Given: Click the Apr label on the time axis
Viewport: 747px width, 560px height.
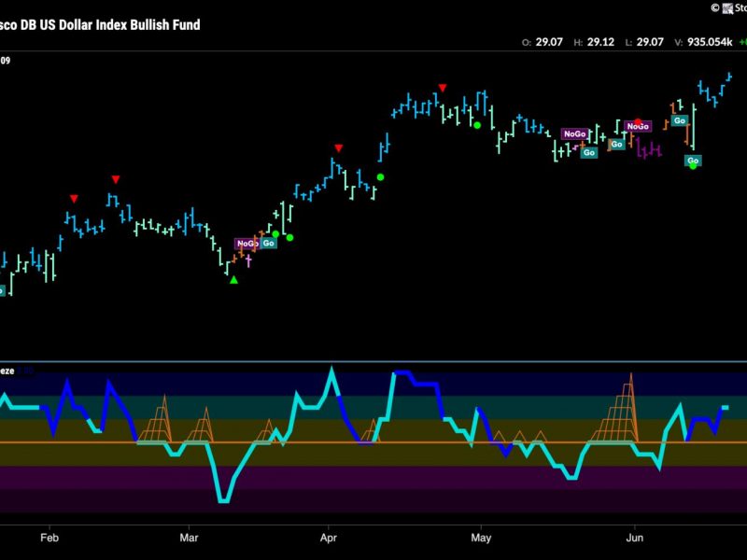Looking at the screenshot, I should coord(329,538).
